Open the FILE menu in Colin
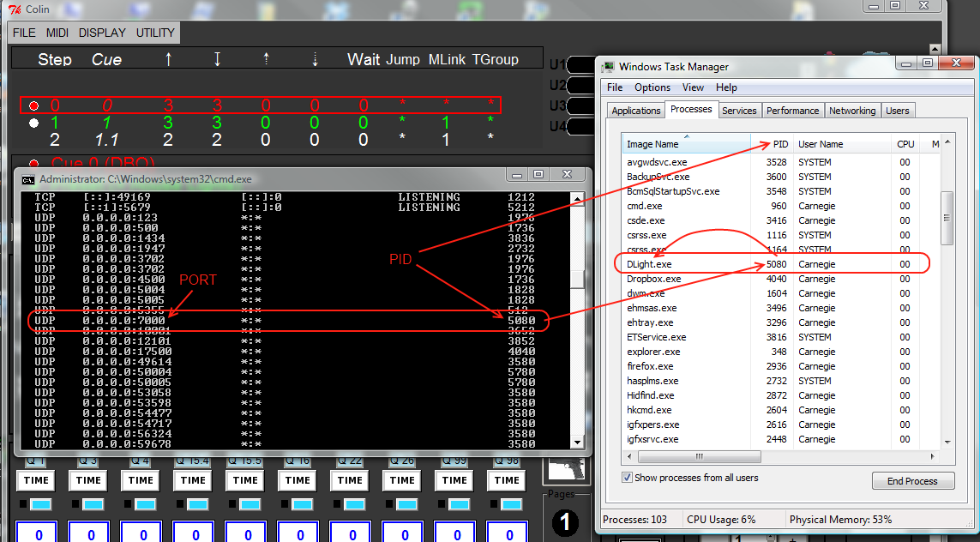Screen dimensions: 980x542 pyautogui.click(x=24, y=33)
